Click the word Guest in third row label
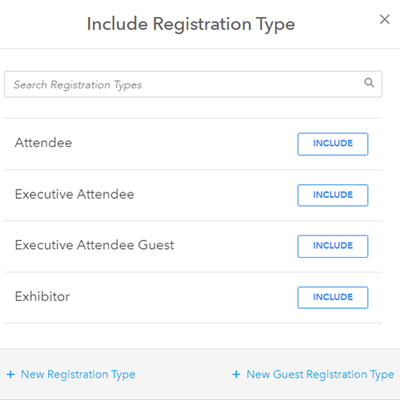400x400 pixels. pos(156,245)
